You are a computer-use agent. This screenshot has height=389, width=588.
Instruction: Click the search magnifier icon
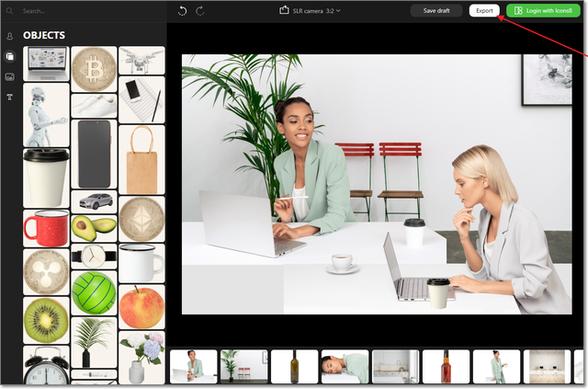click(x=10, y=11)
